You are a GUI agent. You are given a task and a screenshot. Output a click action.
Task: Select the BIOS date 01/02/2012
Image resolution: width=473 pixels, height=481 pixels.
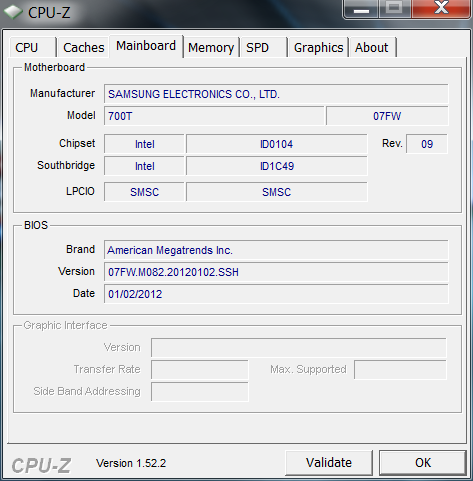(x=276, y=294)
